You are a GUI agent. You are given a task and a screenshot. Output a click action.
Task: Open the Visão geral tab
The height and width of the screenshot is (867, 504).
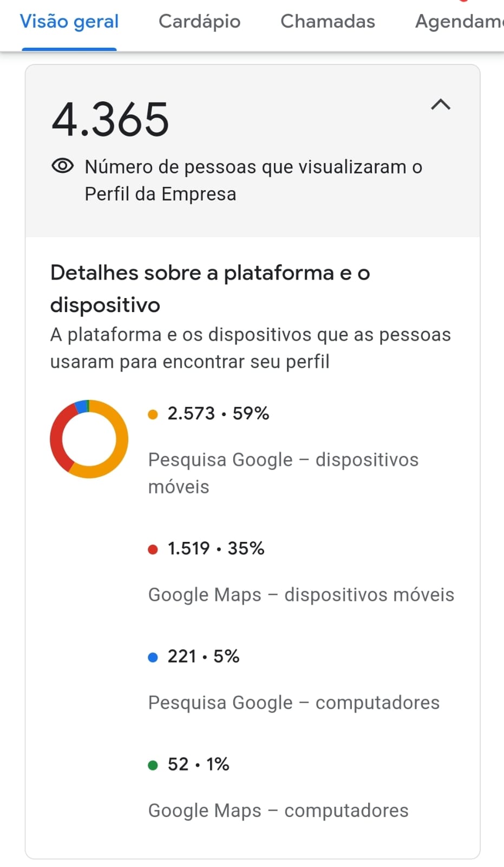tap(69, 22)
